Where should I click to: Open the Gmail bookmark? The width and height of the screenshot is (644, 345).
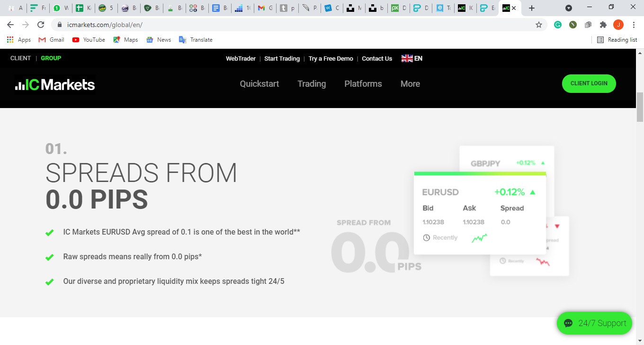(x=51, y=40)
